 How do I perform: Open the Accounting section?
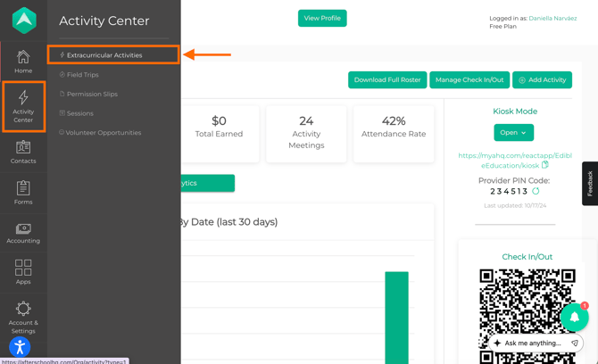(x=23, y=234)
